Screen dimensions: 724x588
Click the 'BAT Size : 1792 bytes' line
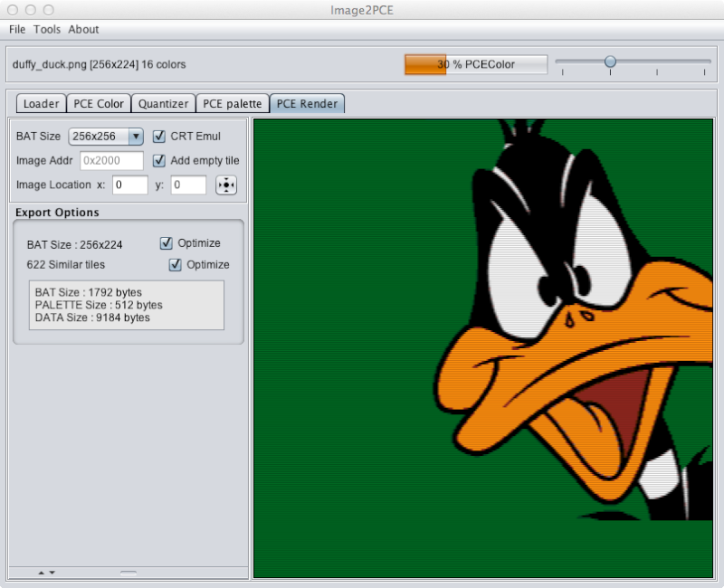coord(88,292)
